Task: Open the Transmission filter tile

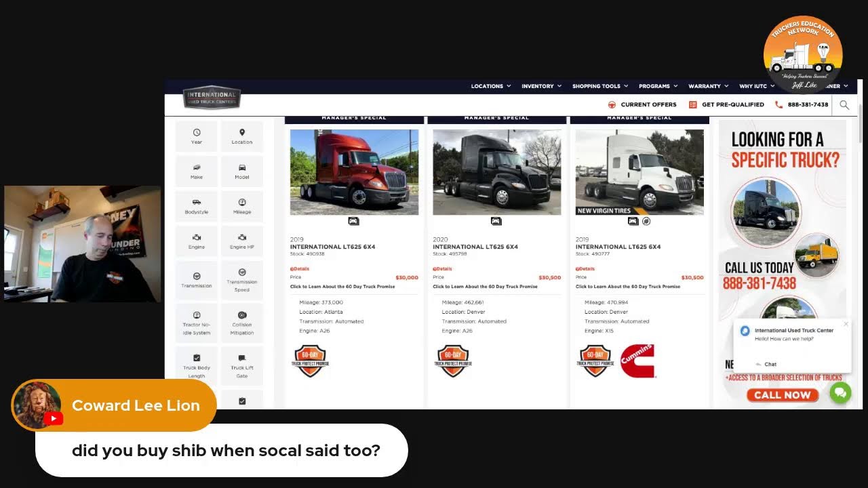Action: pyautogui.click(x=197, y=280)
